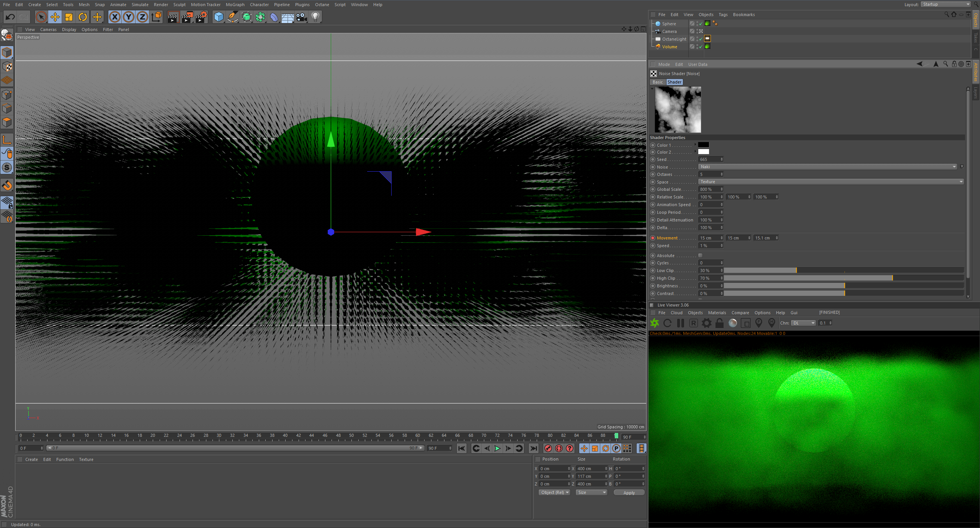The image size is (980, 528).
Task: Toggle the Absolute checkbox
Action: 700,256
